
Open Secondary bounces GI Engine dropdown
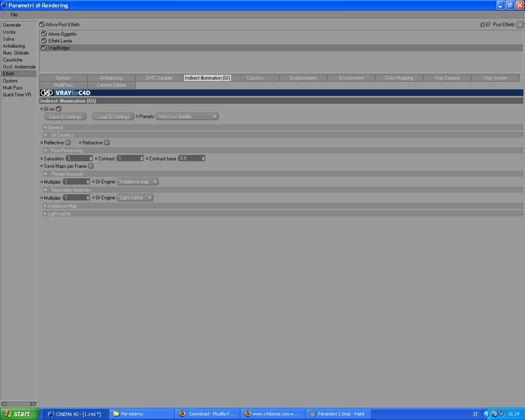coord(135,198)
